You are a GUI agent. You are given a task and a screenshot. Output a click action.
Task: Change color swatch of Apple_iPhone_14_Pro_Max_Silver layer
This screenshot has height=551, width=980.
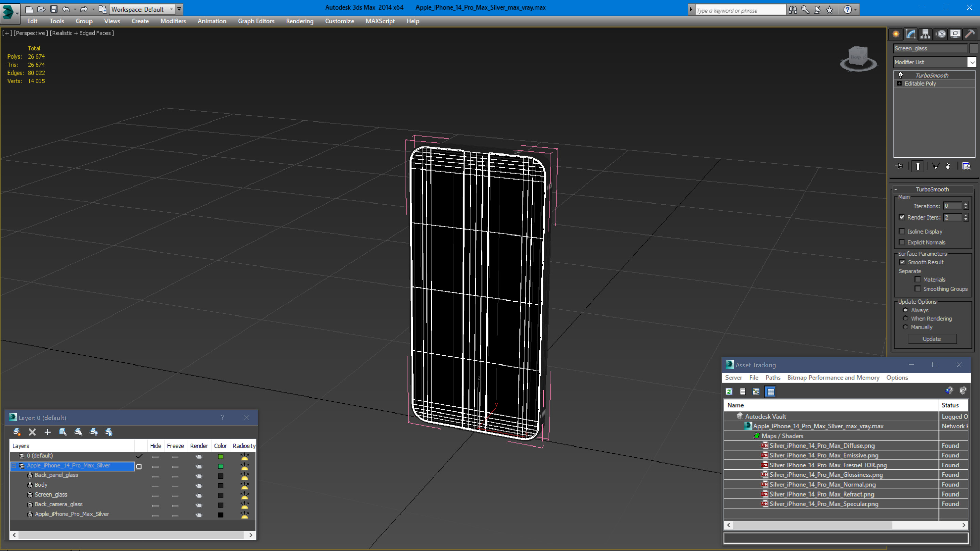220,467
